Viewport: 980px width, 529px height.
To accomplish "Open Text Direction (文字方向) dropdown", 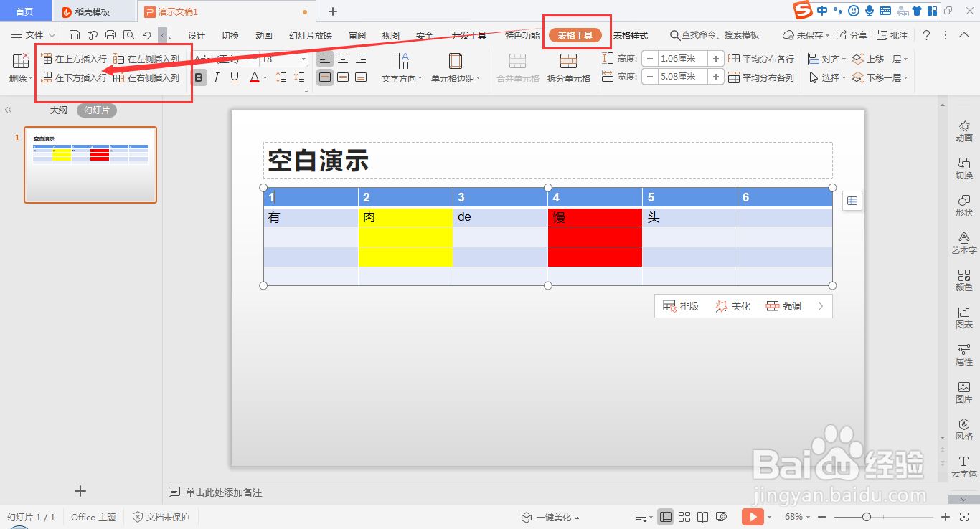I will 402,68.
